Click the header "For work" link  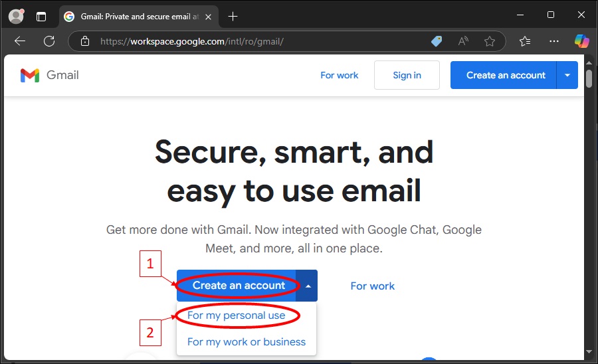click(339, 75)
